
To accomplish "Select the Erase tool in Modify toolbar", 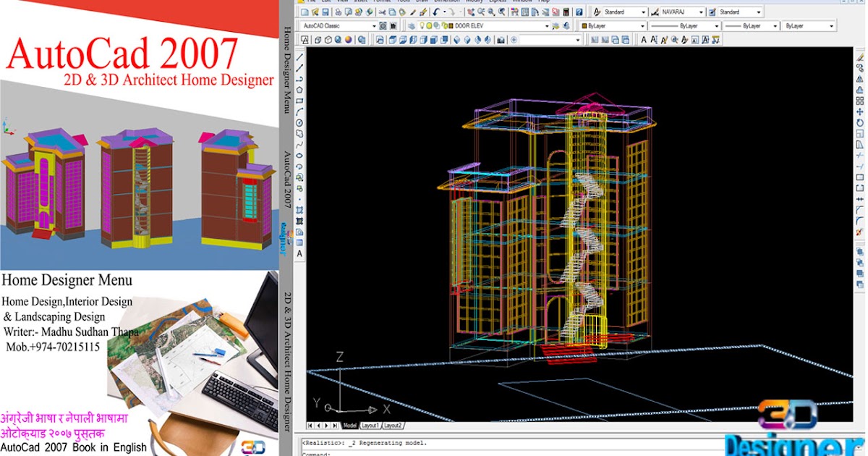I will click(x=859, y=56).
